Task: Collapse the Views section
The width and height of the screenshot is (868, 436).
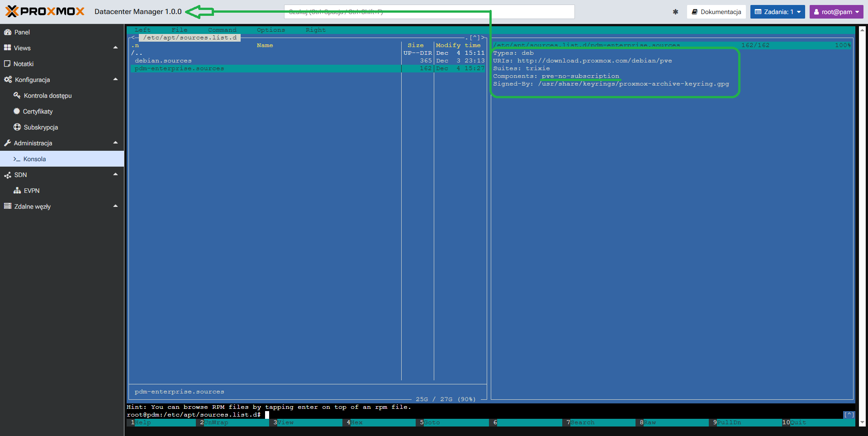Action: click(115, 48)
